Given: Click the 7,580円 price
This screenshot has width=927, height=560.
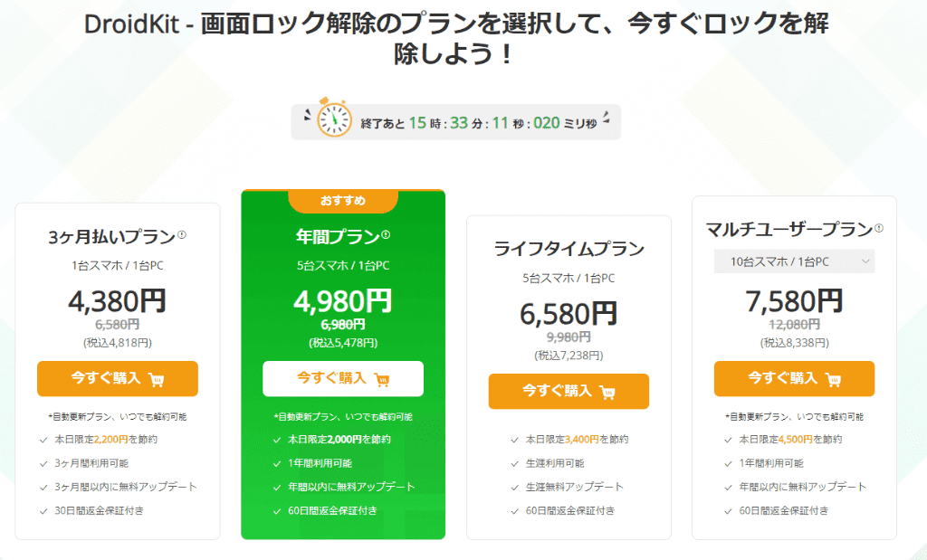Looking at the screenshot, I should click(794, 300).
